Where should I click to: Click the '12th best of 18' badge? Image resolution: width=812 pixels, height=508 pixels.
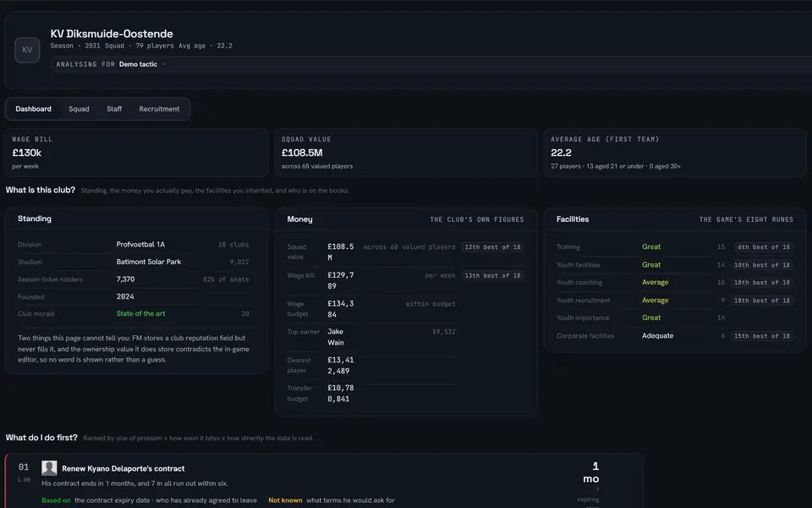pyautogui.click(x=492, y=247)
